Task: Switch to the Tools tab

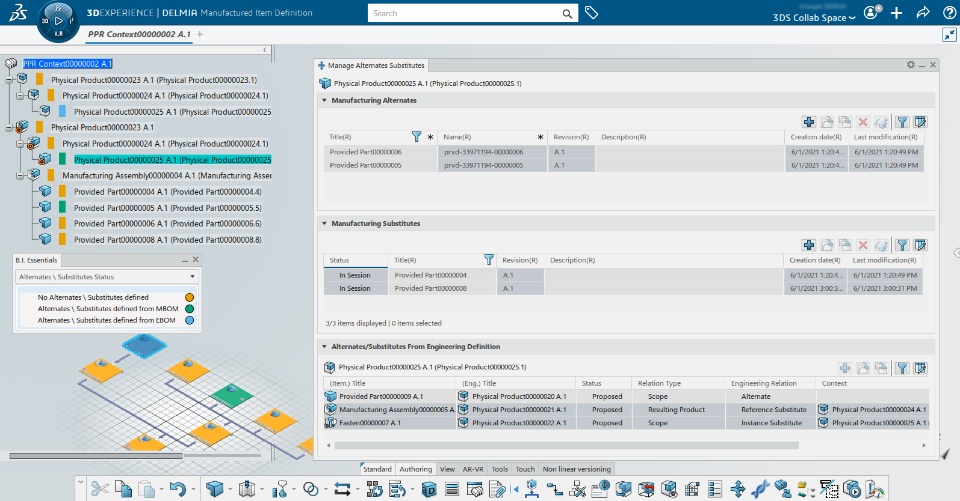Action: tap(500, 469)
